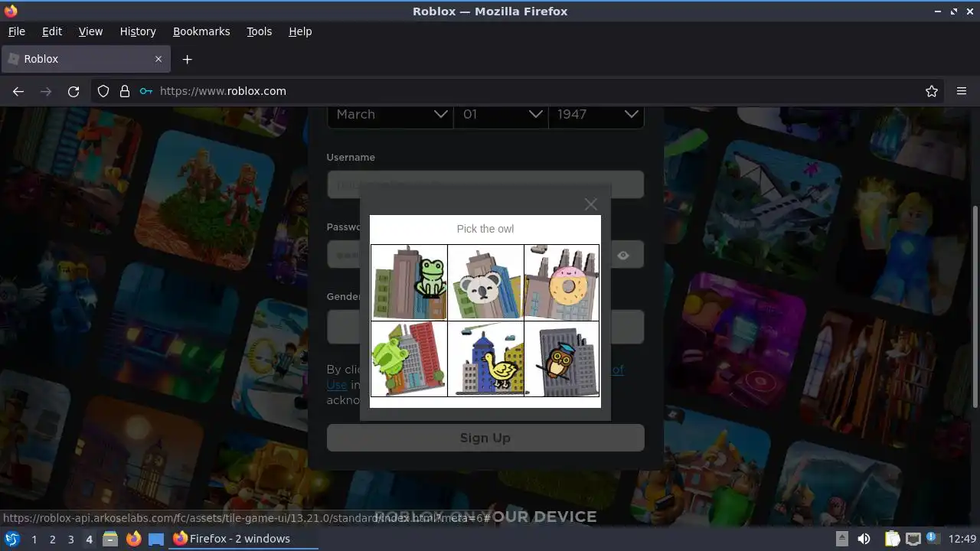The width and height of the screenshot is (980, 551).
Task: Switch to workspace 4
Action: [x=89, y=539]
